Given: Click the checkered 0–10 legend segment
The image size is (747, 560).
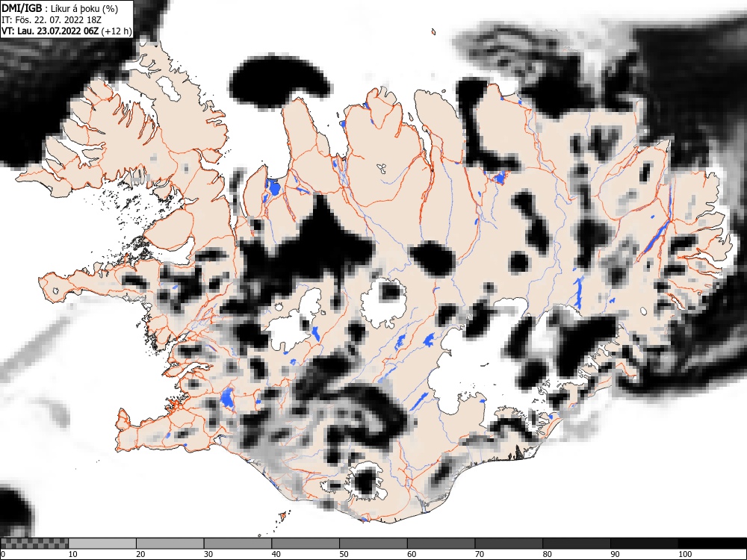Looking at the screenshot, I should click(34, 544).
